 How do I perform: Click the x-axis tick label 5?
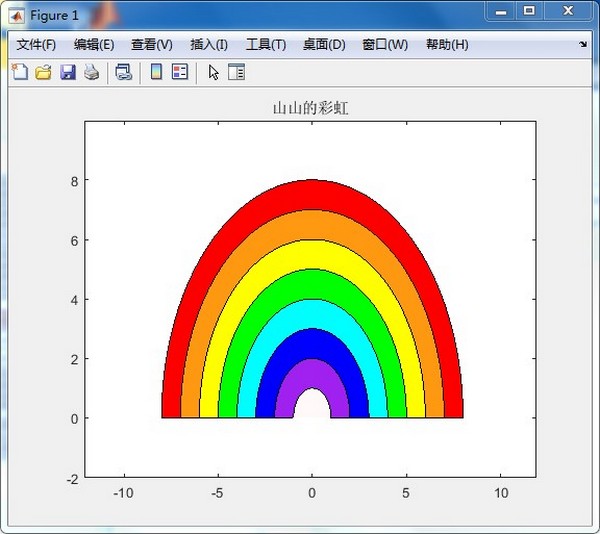click(x=406, y=493)
